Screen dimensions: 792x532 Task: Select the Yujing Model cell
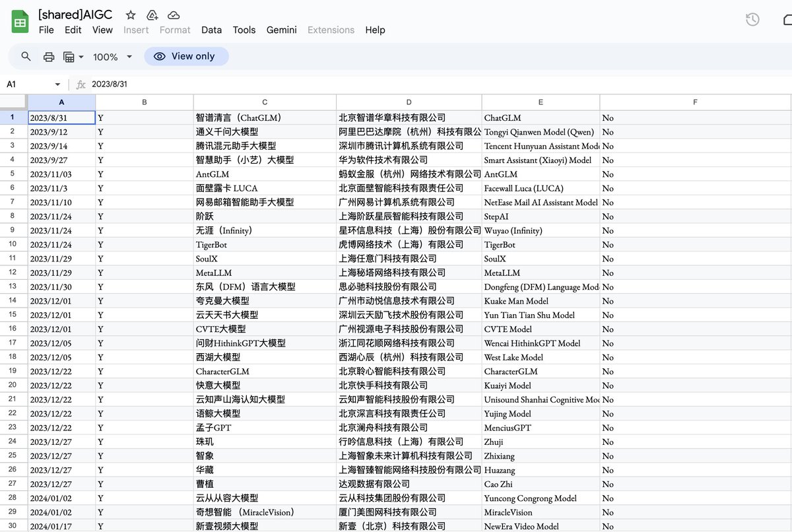(x=541, y=413)
